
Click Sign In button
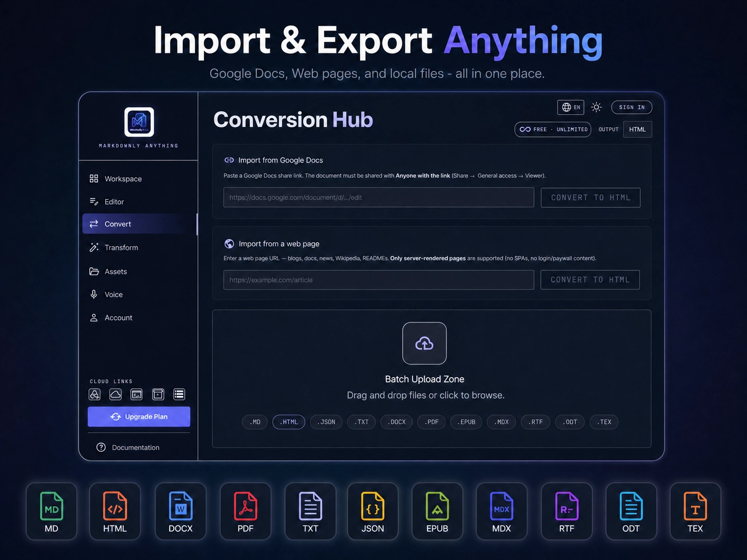coord(632,107)
